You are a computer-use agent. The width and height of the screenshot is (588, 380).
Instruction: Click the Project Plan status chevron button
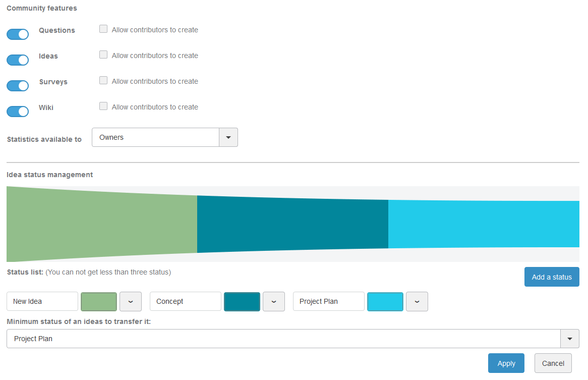pyautogui.click(x=417, y=302)
